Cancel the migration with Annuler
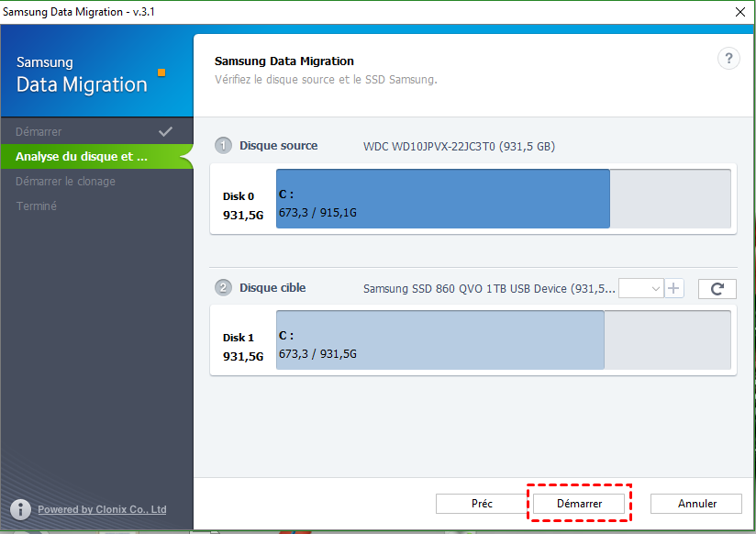The image size is (756, 534). point(695,503)
